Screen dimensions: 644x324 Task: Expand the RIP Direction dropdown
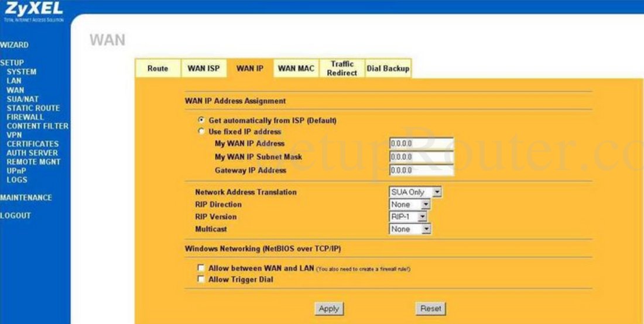coord(410,205)
